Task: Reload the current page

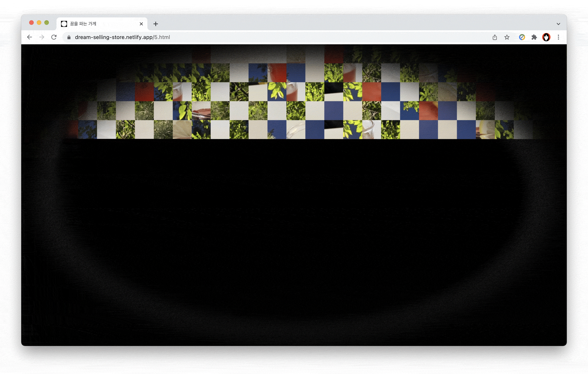Action: click(54, 37)
